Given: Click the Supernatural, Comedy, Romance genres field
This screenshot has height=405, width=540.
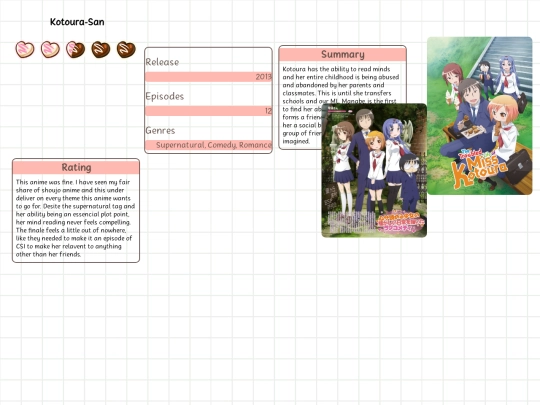Looking at the screenshot, I should point(208,145).
